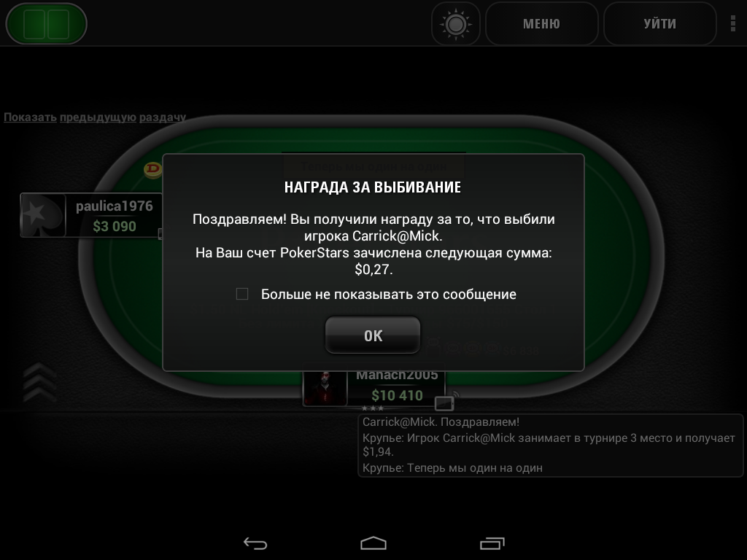The width and height of the screenshot is (747, 560).
Task: Click the dealer D button chip
Action: click(153, 169)
